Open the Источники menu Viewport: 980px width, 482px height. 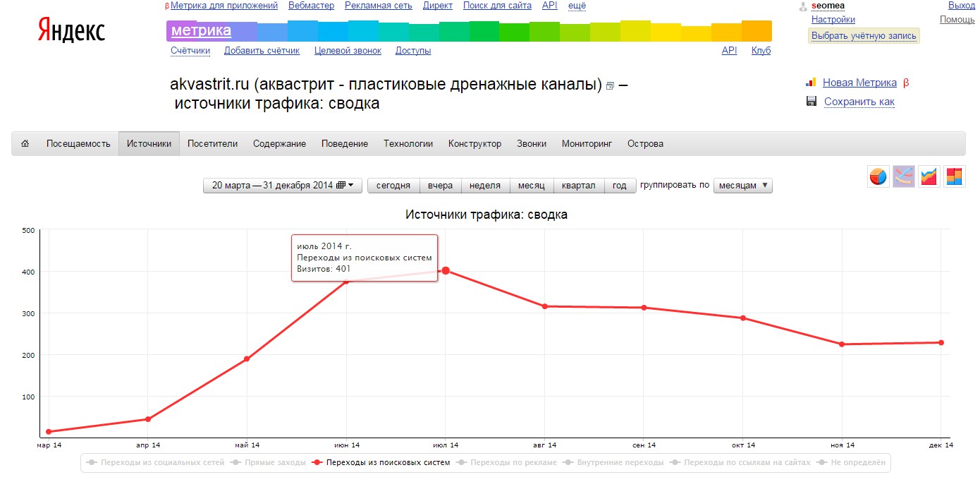coord(149,143)
